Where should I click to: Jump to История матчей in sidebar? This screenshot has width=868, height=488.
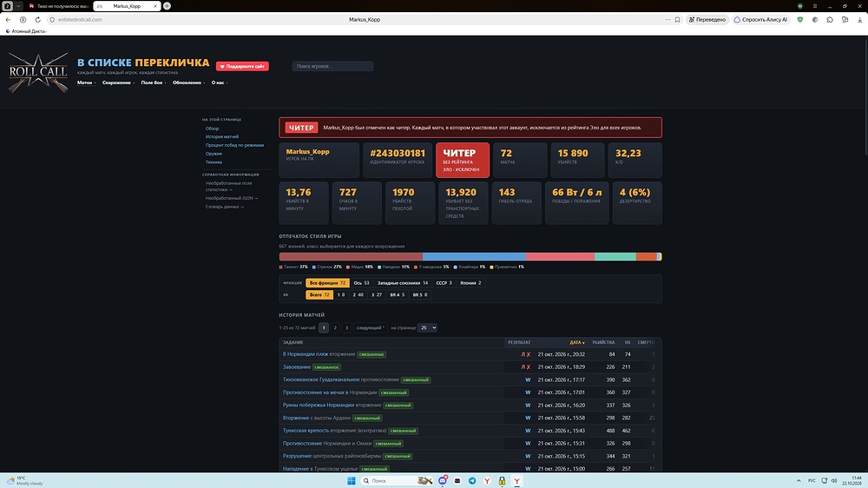[222, 136]
